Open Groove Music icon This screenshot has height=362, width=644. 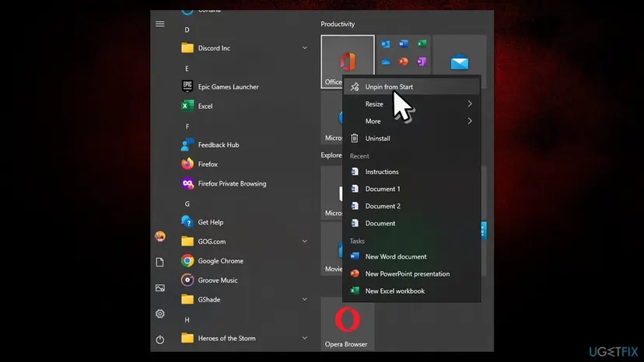187,280
